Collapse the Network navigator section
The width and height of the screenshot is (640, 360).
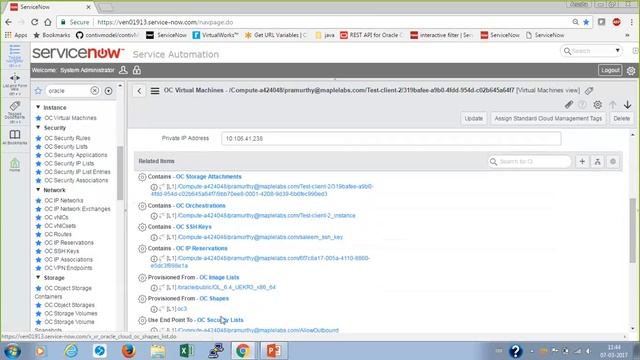tap(38, 190)
